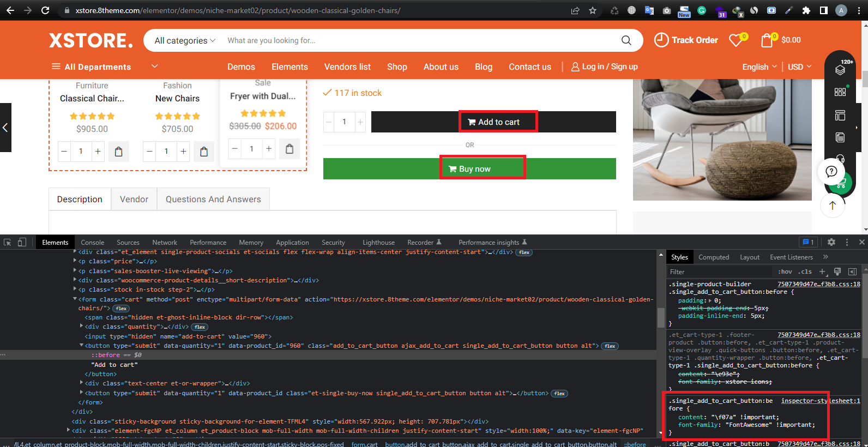868x447 pixels.
Task: Switch to DevTools Network tab
Action: [165, 243]
